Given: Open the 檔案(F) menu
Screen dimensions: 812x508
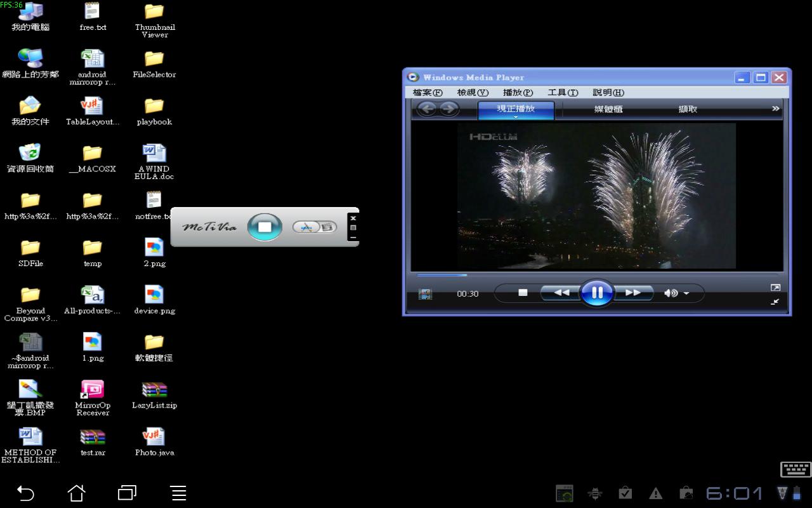Looking at the screenshot, I should [x=428, y=93].
